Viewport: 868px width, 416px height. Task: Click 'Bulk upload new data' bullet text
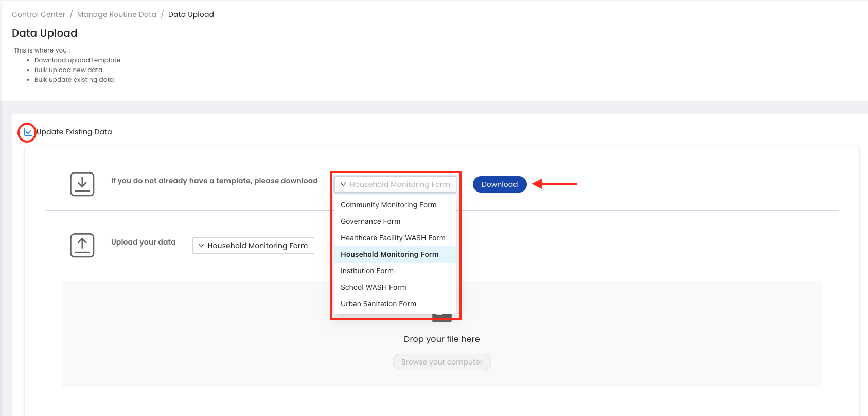[68, 70]
